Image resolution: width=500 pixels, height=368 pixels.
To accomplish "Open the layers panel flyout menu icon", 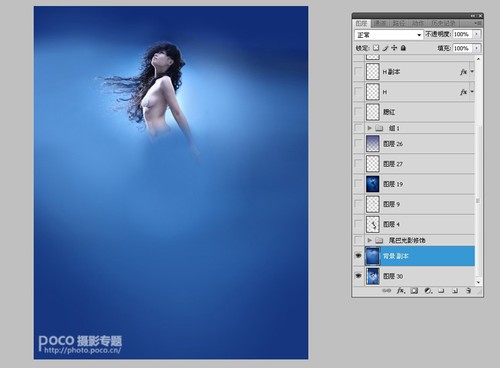I will (478, 23).
